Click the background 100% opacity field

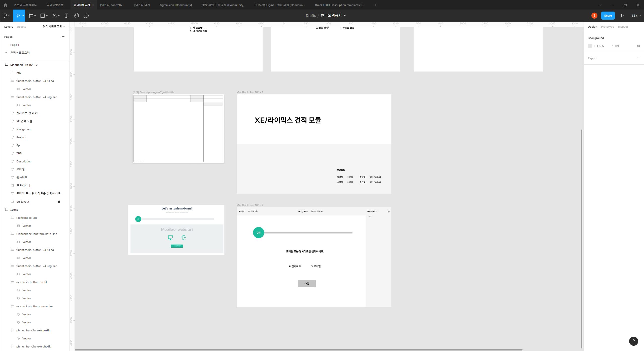coord(616,46)
